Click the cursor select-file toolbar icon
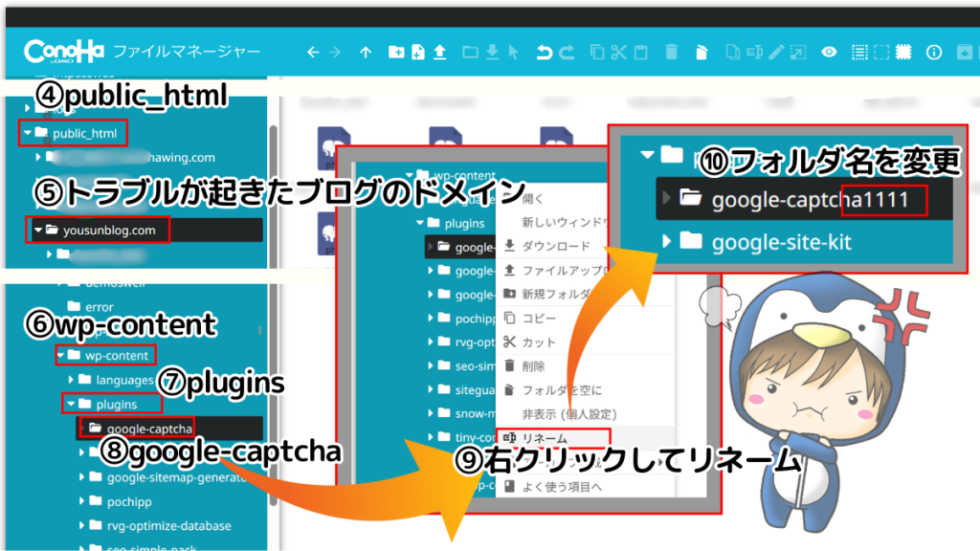 click(514, 52)
